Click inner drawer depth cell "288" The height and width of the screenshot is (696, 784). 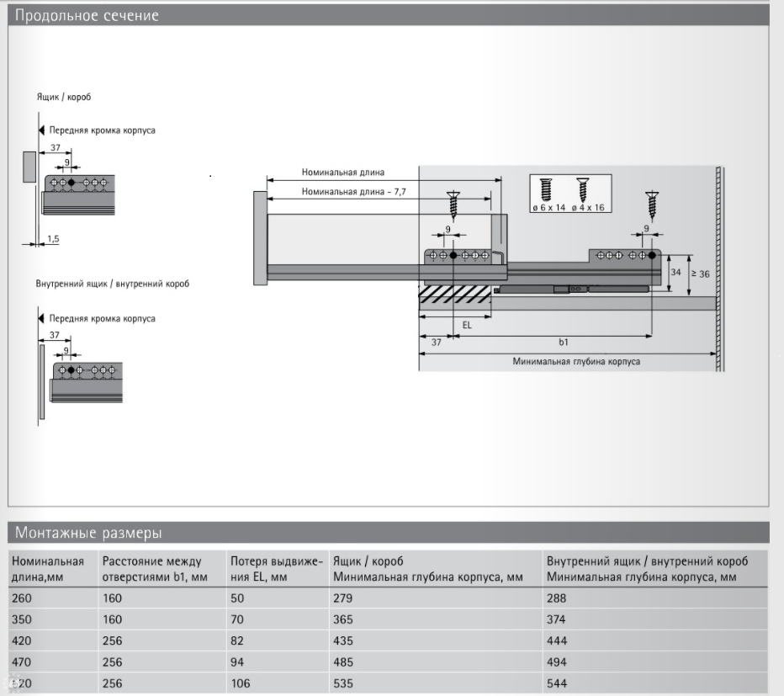[x=557, y=598]
